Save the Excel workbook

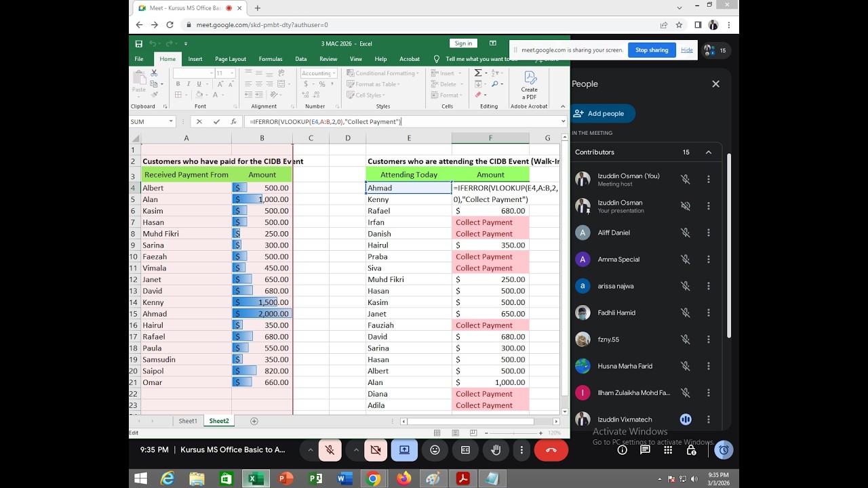pos(139,43)
